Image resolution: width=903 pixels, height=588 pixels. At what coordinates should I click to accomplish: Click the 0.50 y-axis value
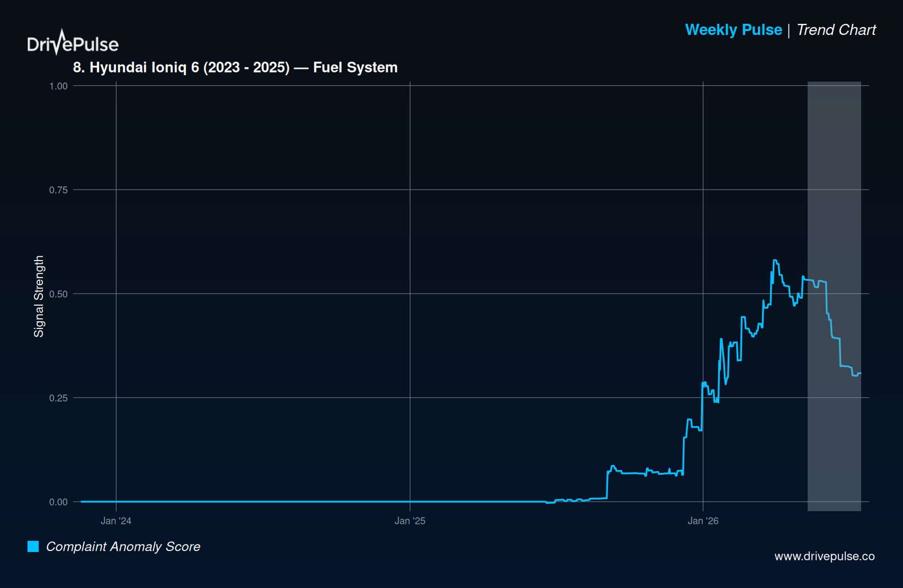tap(58, 294)
